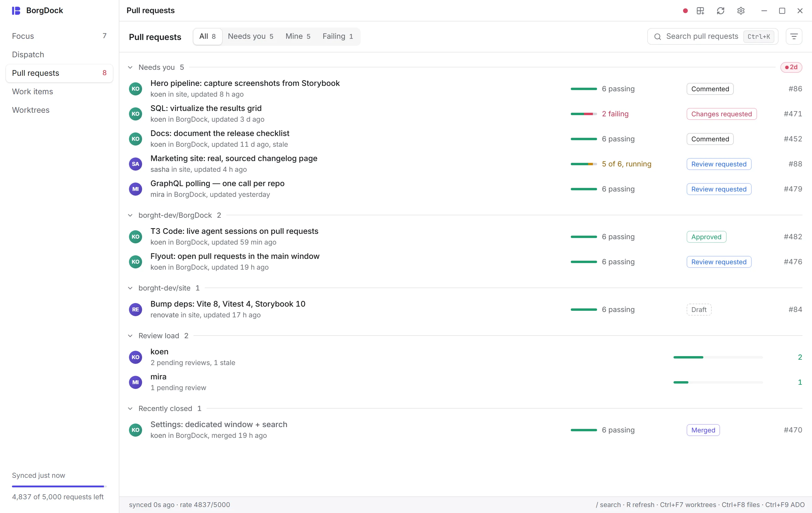Viewport: 812px width, 513px height.
Task: Click the 5 of 6 running checks bar
Action: pyautogui.click(x=584, y=164)
